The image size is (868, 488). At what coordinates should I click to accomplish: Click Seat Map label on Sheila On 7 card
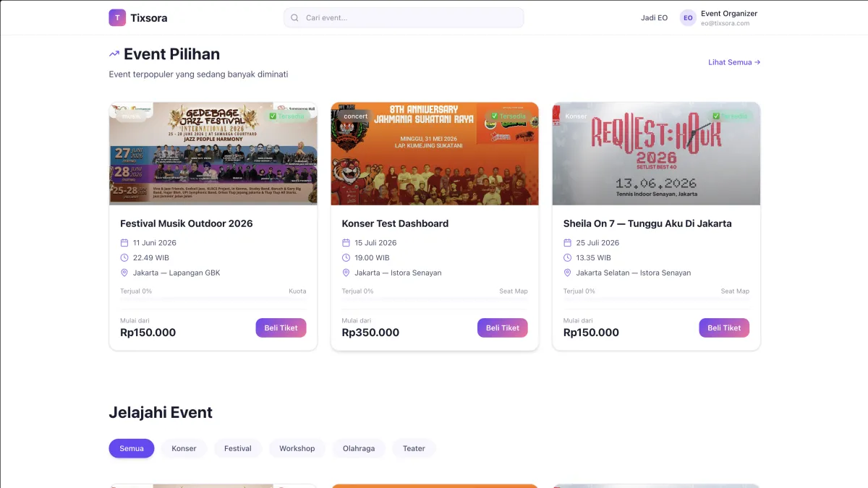(x=735, y=291)
